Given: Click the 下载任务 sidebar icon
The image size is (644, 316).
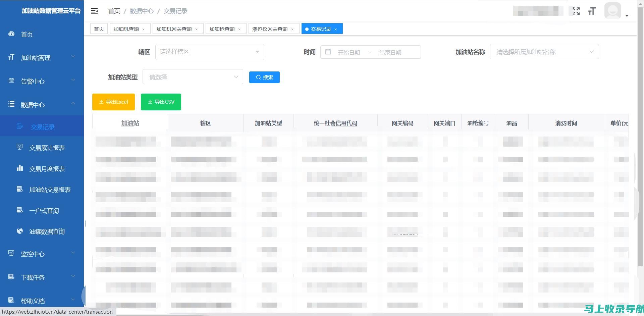Looking at the screenshot, I should [x=11, y=277].
